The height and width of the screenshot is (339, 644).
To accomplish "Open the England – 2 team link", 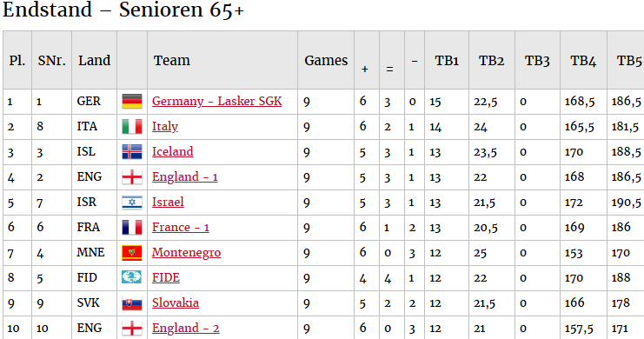I will (186, 328).
